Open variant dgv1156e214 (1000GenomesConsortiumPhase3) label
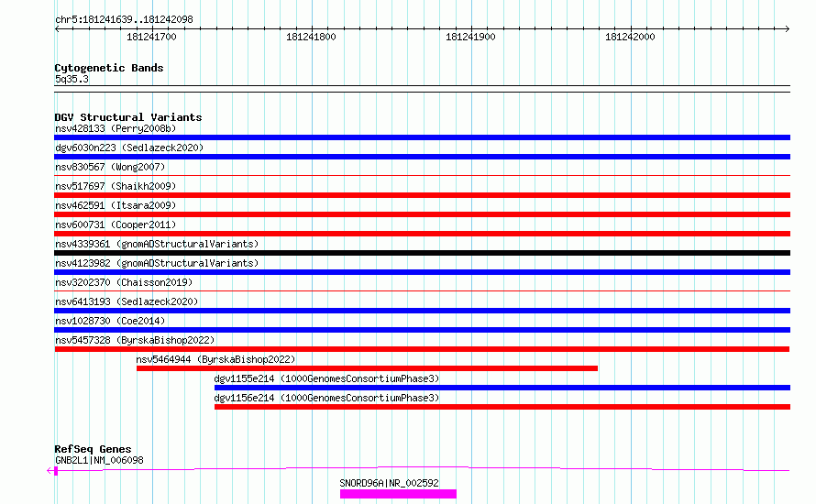The height and width of the screenshot is (504, 816). click(x=326, y=398)
